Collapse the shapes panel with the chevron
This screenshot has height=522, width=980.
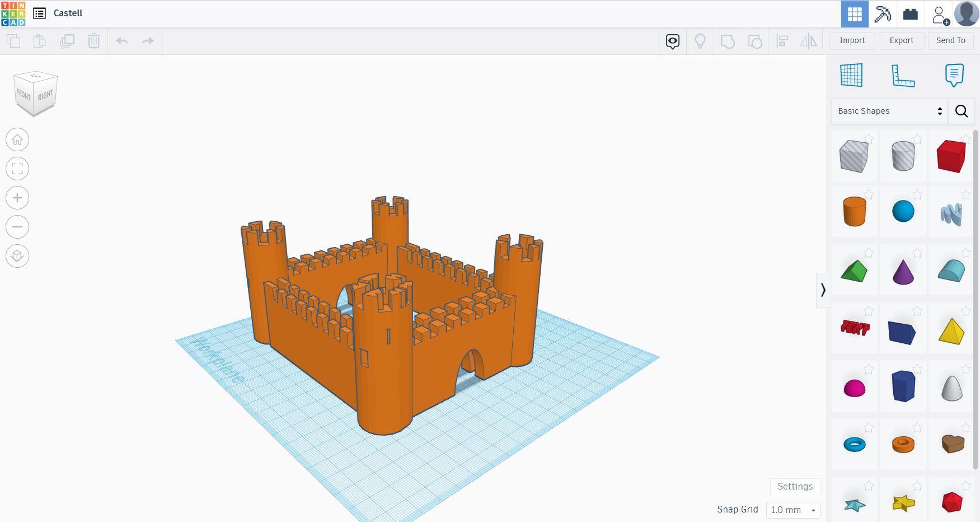click(x=823, y=290)
